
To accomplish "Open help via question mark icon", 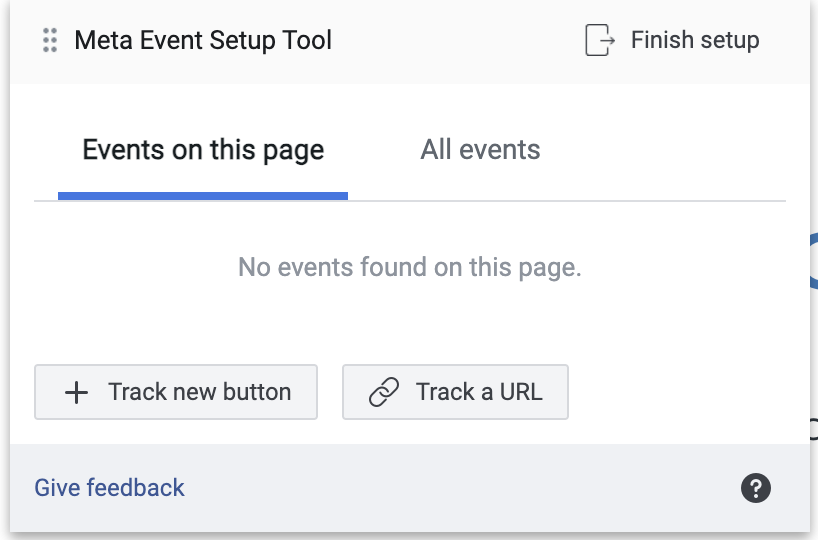I will 755,488.
